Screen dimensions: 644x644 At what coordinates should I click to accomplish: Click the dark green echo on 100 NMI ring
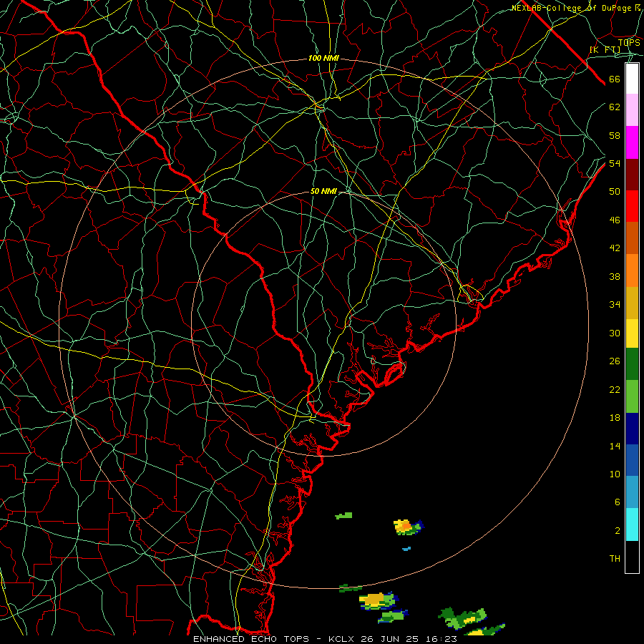[x=351, y=589]
